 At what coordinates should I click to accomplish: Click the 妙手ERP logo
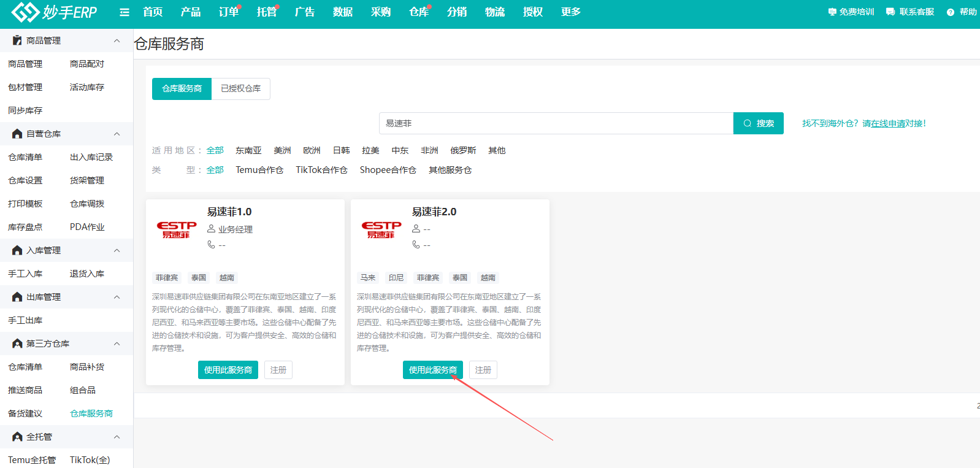(x=54, y=12)
